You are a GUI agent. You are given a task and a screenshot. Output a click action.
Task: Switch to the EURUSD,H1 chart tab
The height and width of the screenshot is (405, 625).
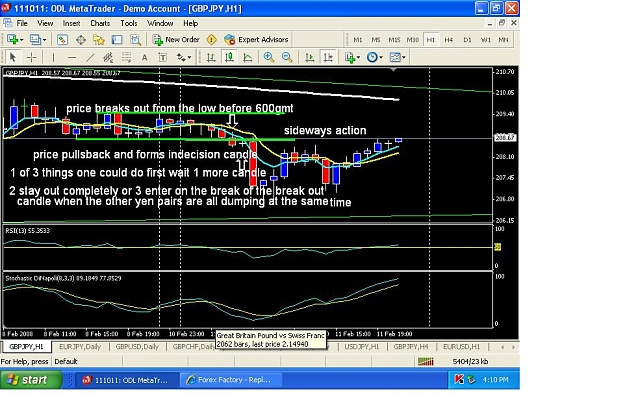pos(461,347)
